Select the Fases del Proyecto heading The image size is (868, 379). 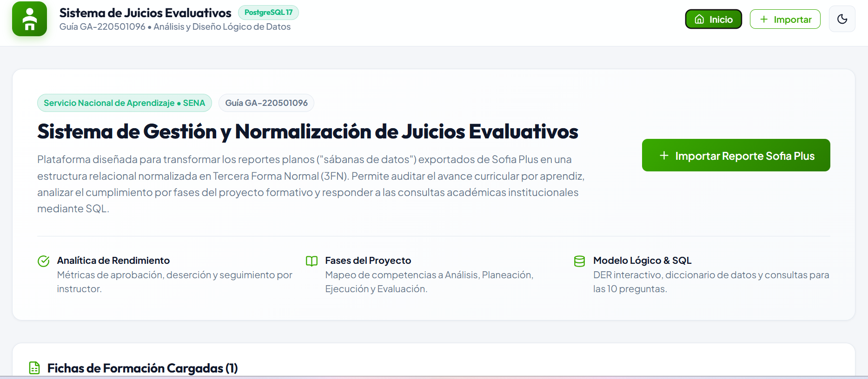coord(368,261)
